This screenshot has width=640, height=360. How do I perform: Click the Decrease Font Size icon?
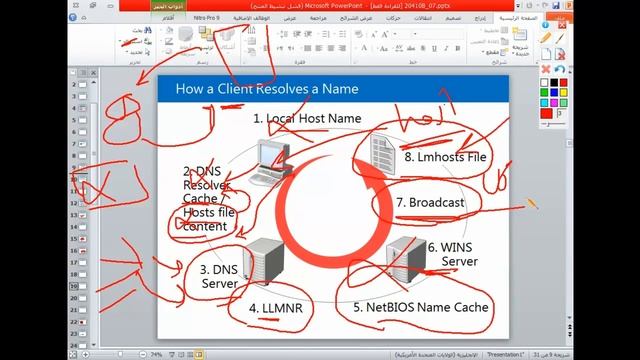point(374,35)
